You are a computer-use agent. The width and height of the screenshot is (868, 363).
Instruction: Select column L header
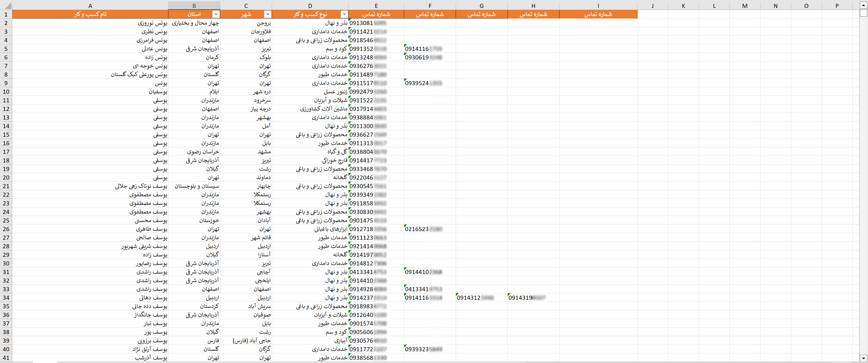pyautogui.click(x=714, y=6)
